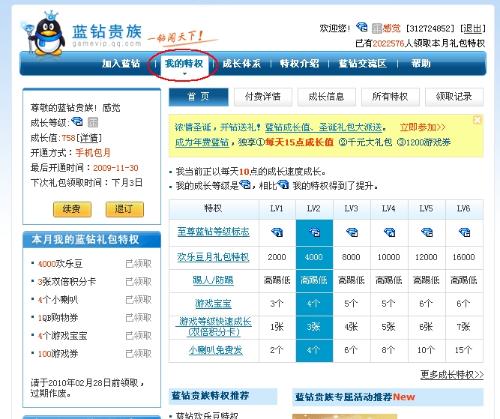Viewport: 500px width, 419px height.
Task: Click the blue diamond icon beside 欢迎您
Action: 362,27
